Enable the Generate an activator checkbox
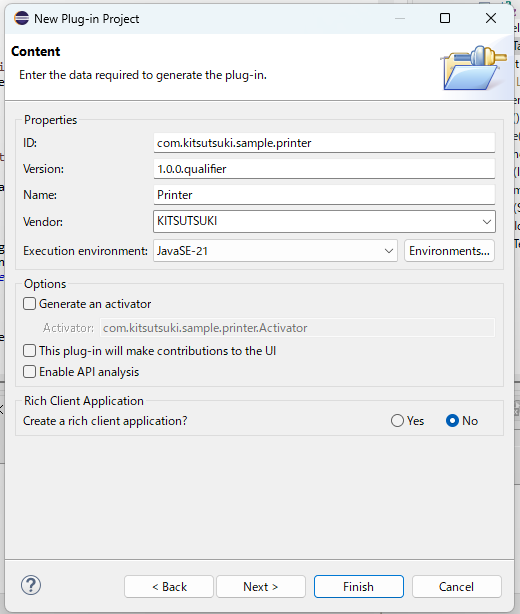Image resolution: width=520 pixels, height=614 pixels. (x=30, y=304)
